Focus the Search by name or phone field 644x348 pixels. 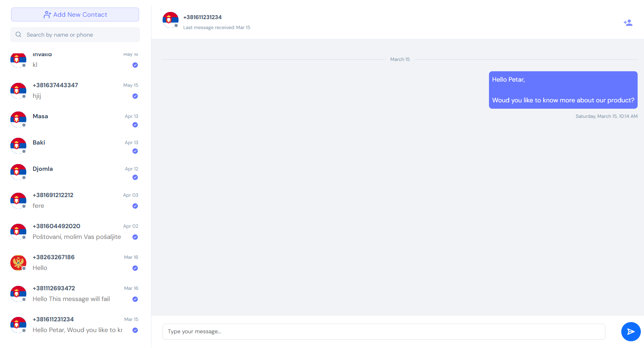click(80, 35)
